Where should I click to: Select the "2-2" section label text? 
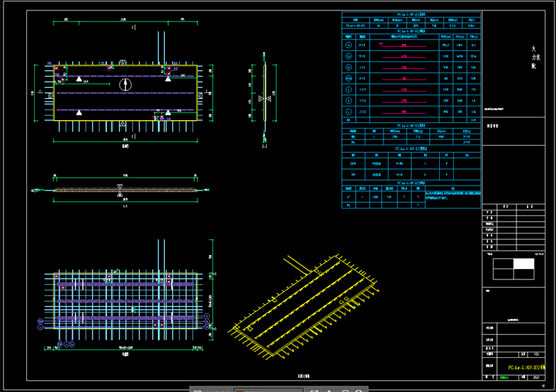(265, 146)
